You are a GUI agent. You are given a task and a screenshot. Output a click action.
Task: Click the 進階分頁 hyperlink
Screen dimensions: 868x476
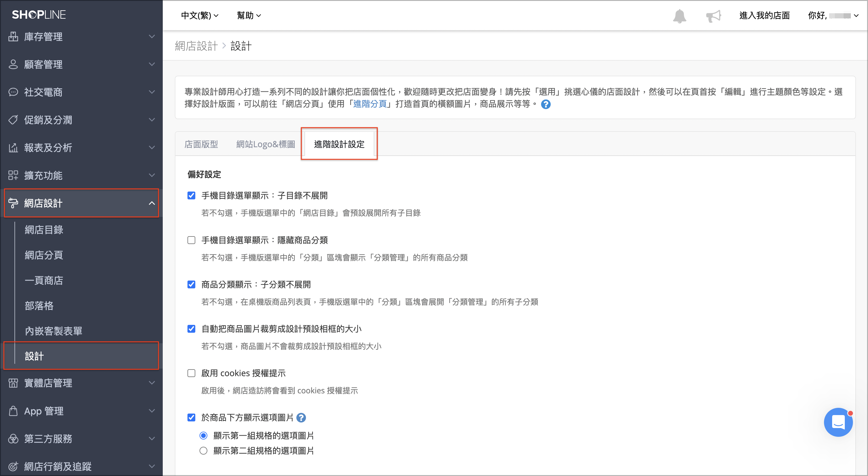click(x=370, y=104)
